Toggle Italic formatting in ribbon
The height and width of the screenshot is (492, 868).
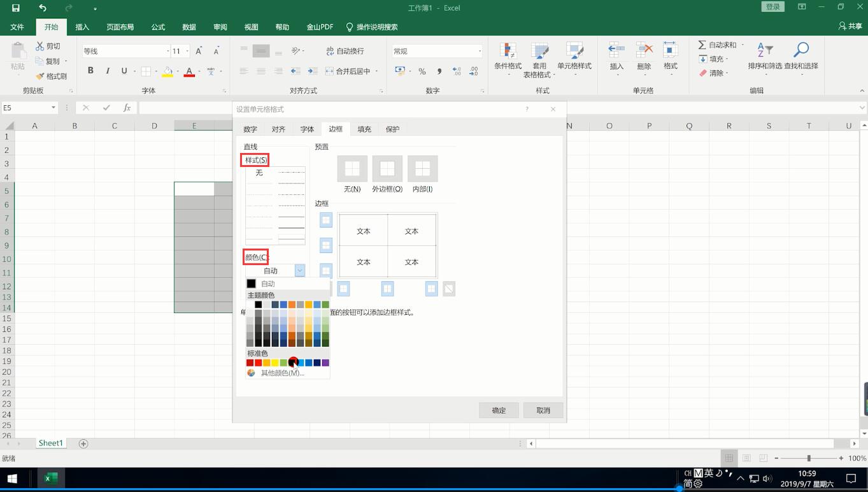[108, 71]
